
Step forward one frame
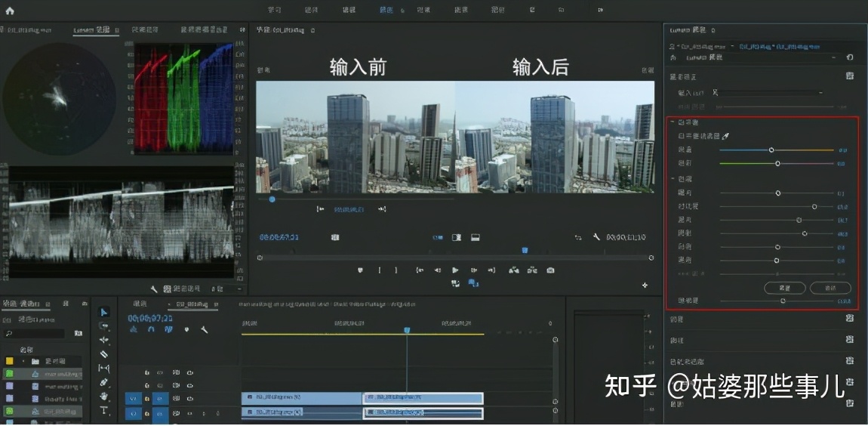pos(474,270)
